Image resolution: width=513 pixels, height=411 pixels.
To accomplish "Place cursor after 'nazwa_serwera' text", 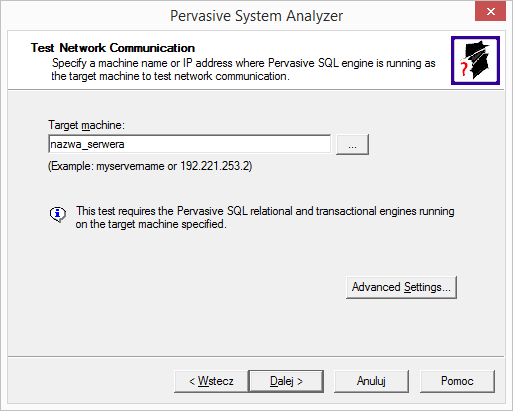I will pyautogui.click(x=125, y=144).
